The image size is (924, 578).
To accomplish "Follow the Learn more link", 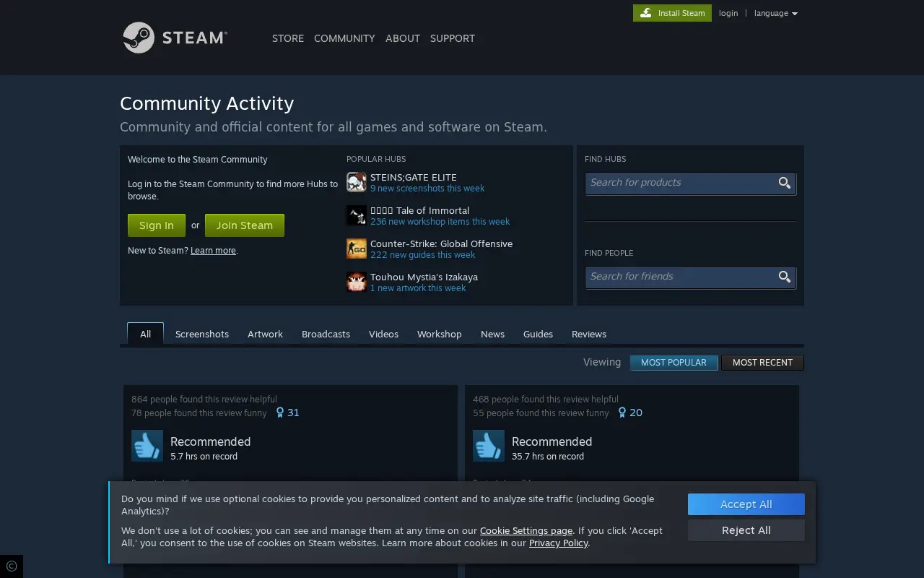I will pos(213,251).
